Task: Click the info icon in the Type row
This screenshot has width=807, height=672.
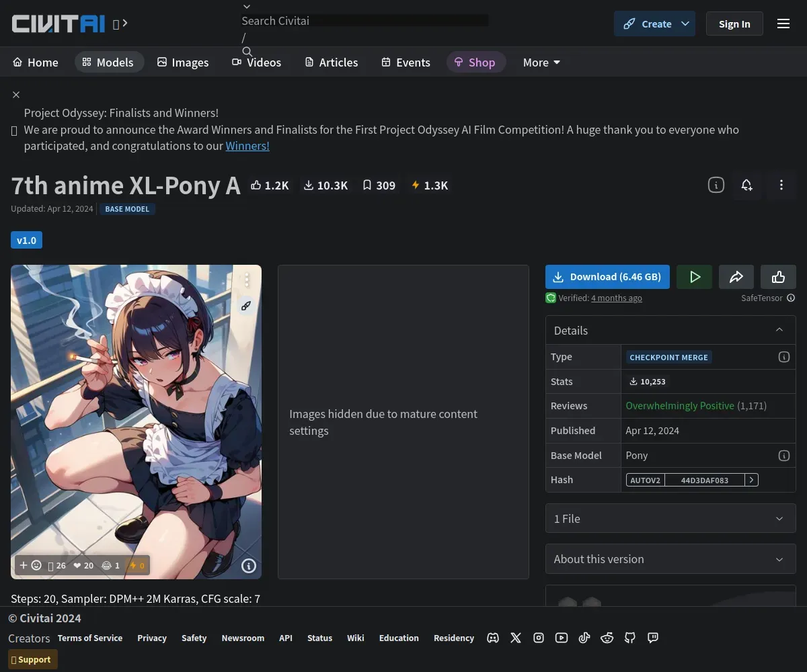Action: (x=784, y=357)
